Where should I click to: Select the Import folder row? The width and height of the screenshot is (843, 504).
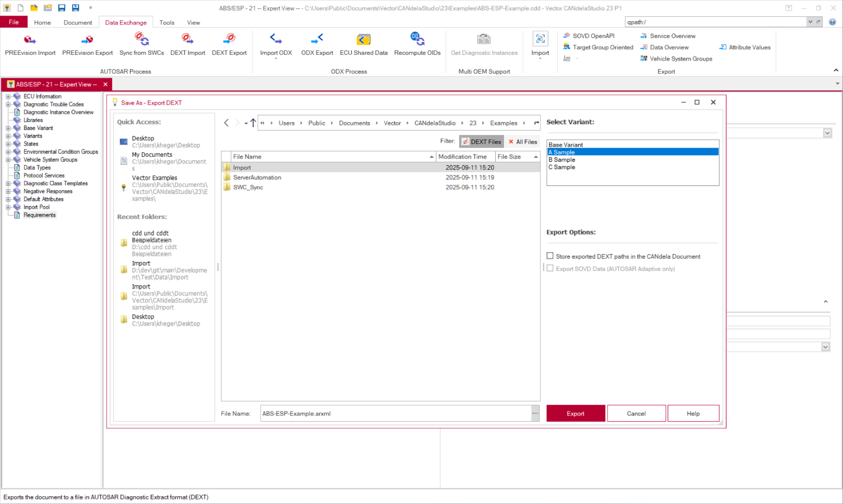[x=380, y=167]
